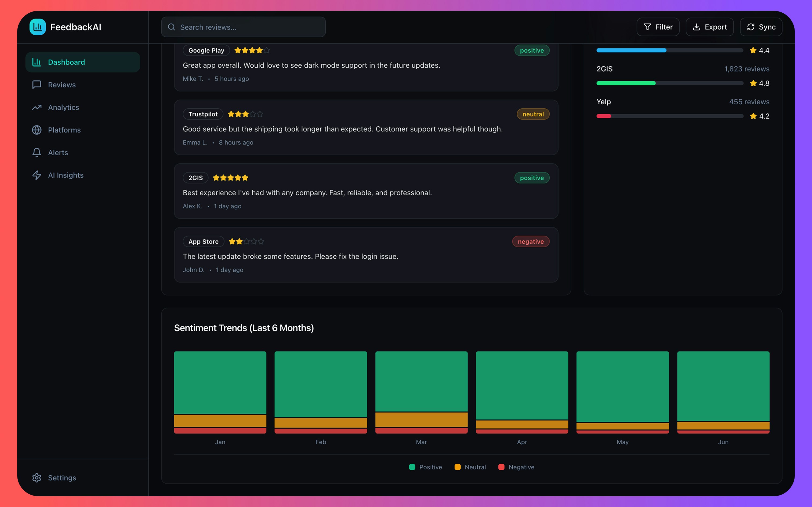This screenshot has height=507, width=812.
Task: Select the Dashboard bar-chart icon
Action: (x=37, y=62)
